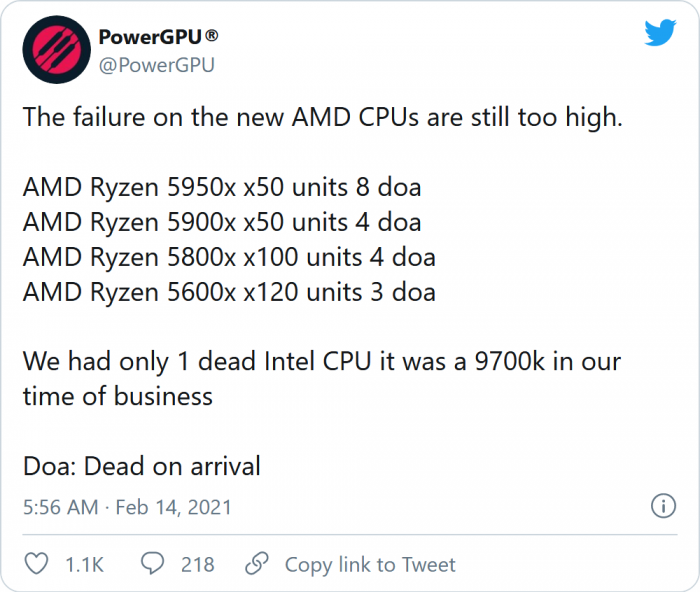Screen dimensions: 700x592
Task: Click the Ryzen 5900x x50 units line
Action: coord(222,222)
